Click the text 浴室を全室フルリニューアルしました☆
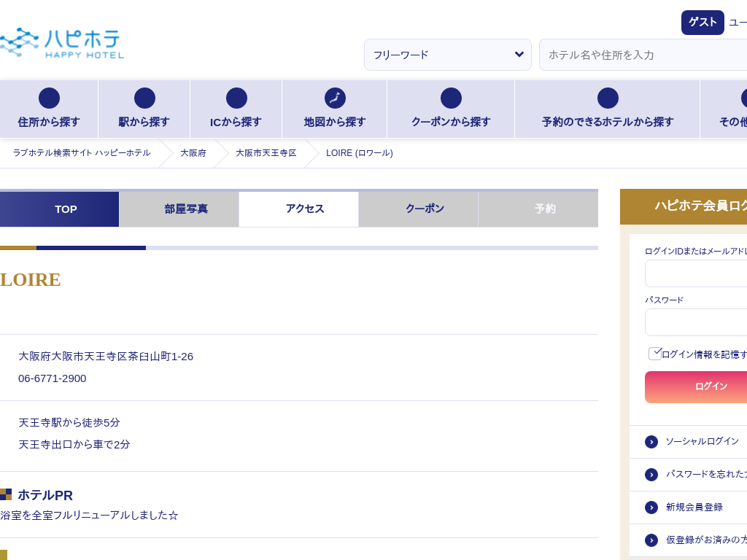 point(89,516)
